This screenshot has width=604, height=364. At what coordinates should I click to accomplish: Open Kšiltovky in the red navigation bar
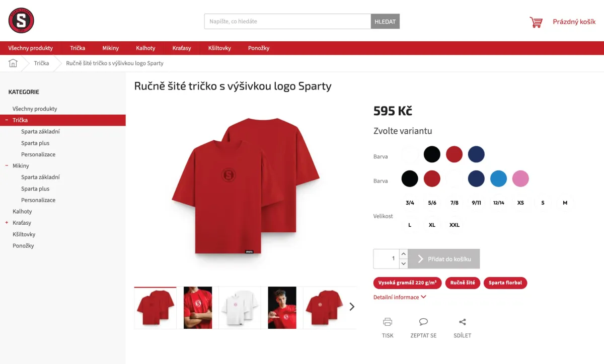[x=219, y=48]
